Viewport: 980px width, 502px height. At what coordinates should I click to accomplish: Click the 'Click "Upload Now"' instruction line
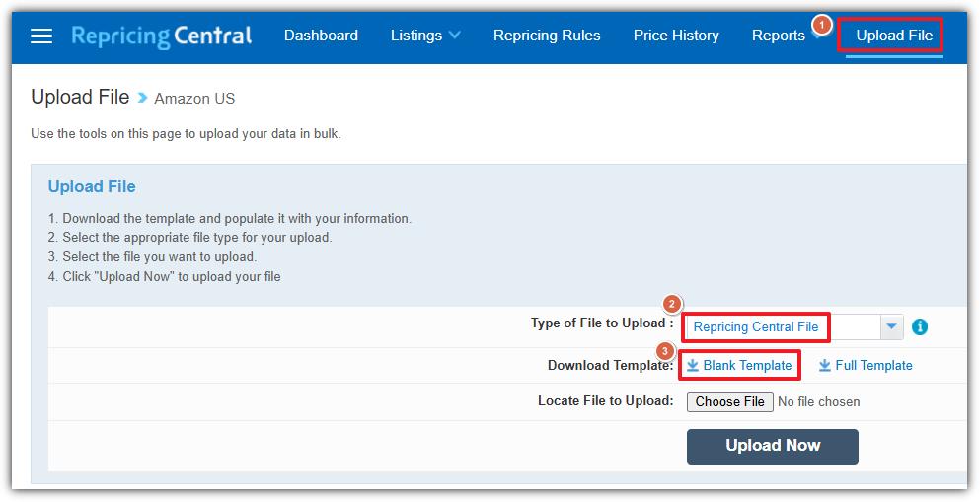point(165,276)
